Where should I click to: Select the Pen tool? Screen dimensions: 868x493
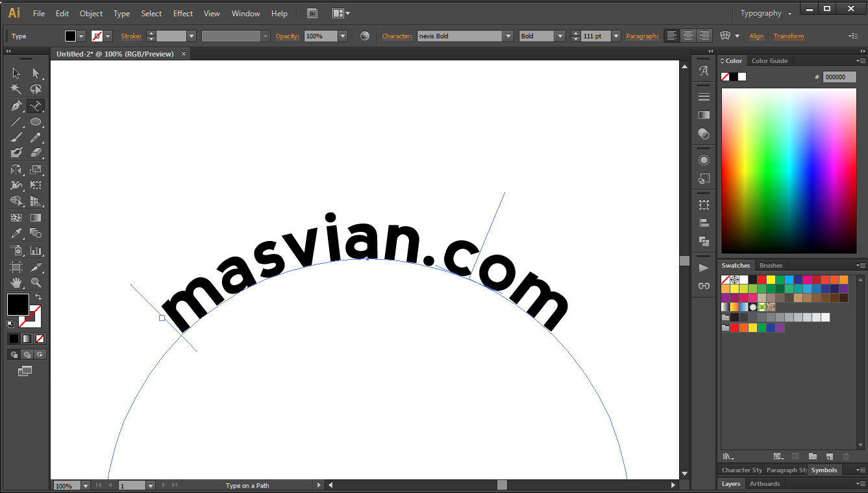pyautogui.click(x=15, y=106)
